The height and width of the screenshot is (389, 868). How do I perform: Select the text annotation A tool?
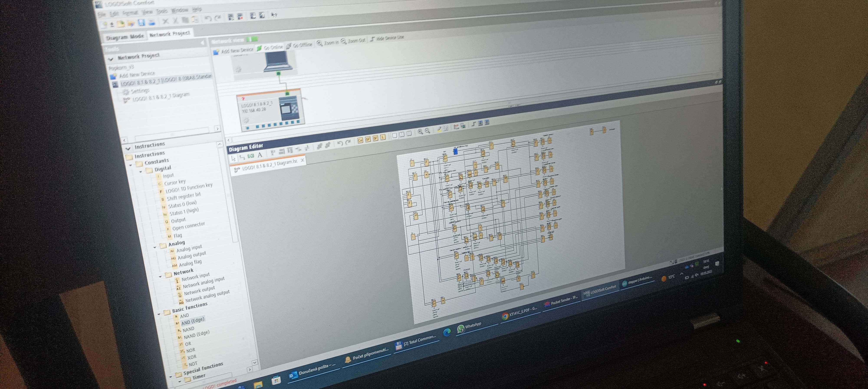[x=260, y=155]
